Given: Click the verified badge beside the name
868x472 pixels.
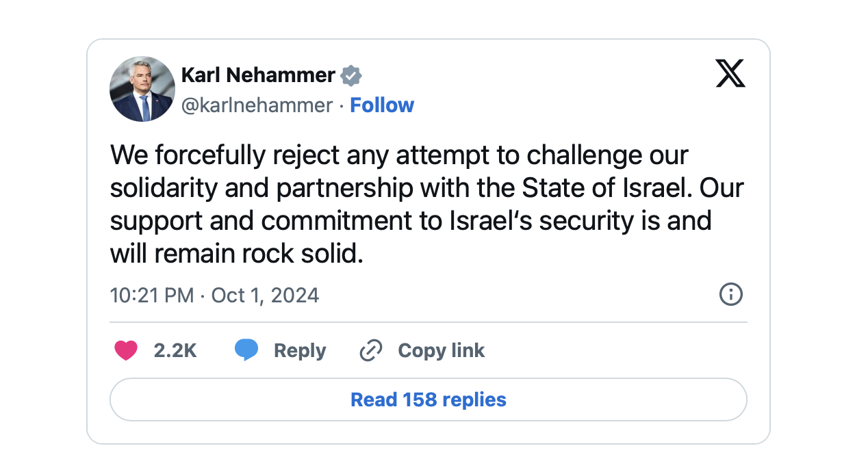Looking at the screenshot, I should (x=351, y=75).
